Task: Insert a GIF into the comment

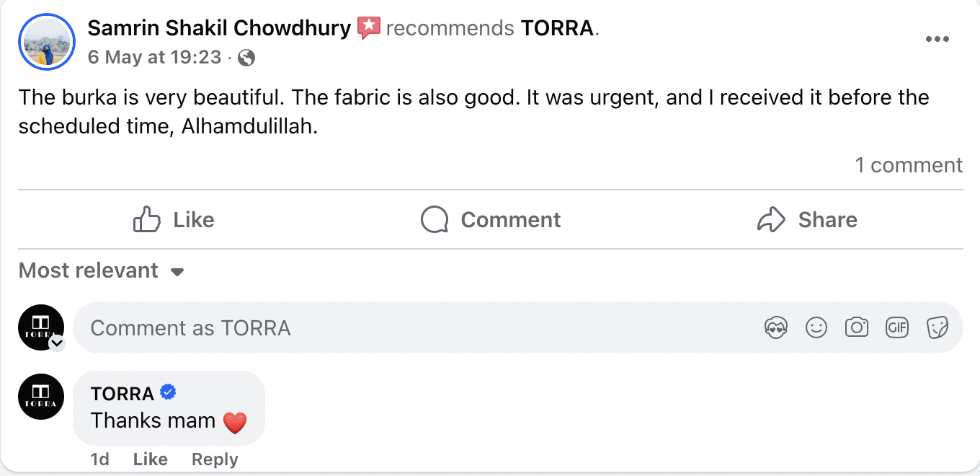Action: point(897,327)
